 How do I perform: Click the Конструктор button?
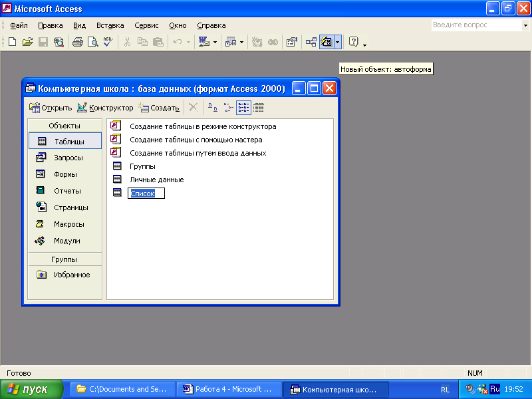click(x=105, y=108)
